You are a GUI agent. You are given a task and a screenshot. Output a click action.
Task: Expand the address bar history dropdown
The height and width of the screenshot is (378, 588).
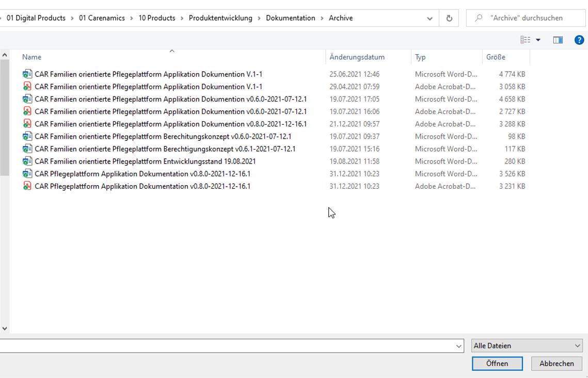(x=430, y=18)
